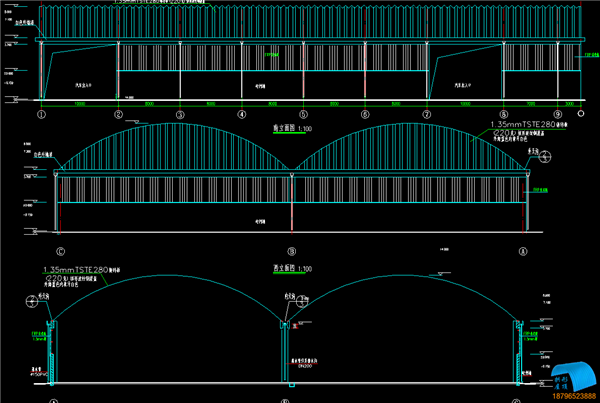600x403 pixels.
Task: Select axis bubble C under the middle elevation
Action: click(60, 251)
